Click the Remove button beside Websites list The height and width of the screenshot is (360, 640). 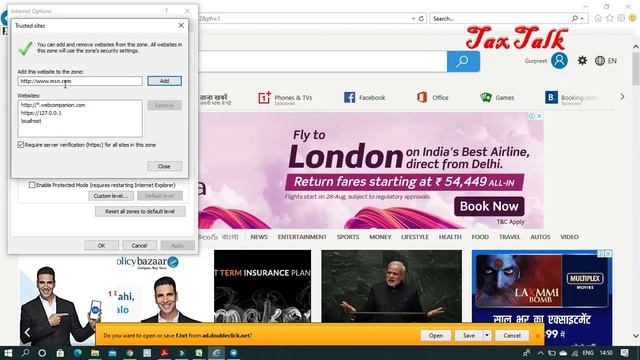click(164, 105)
